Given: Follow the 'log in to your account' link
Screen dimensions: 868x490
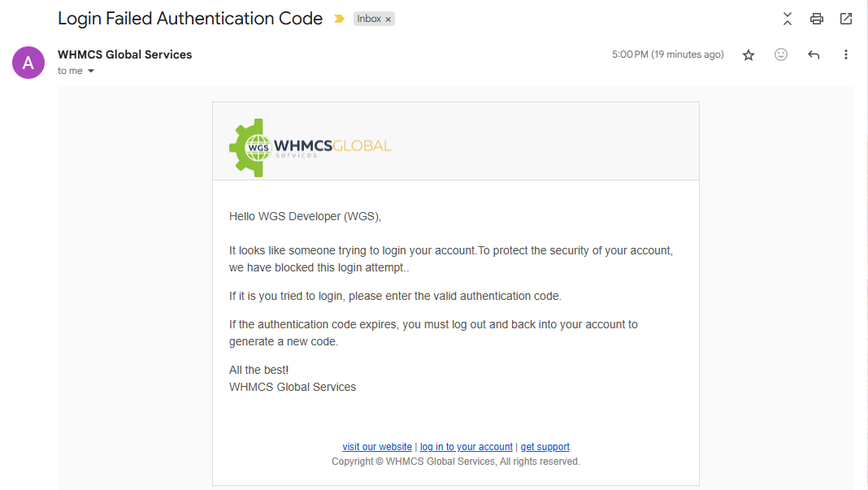Looking at the screenshot, I should [467, 447].
